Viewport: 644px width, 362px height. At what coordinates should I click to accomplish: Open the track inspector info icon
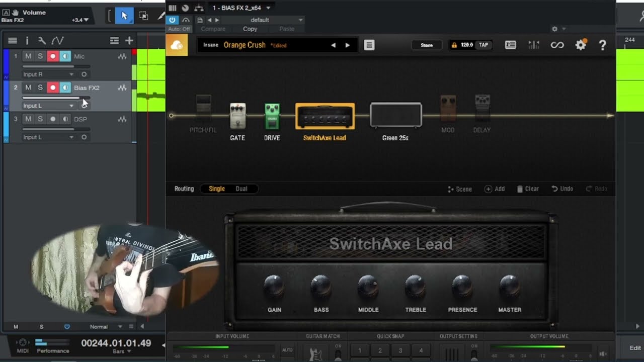[x=27, y=41]
